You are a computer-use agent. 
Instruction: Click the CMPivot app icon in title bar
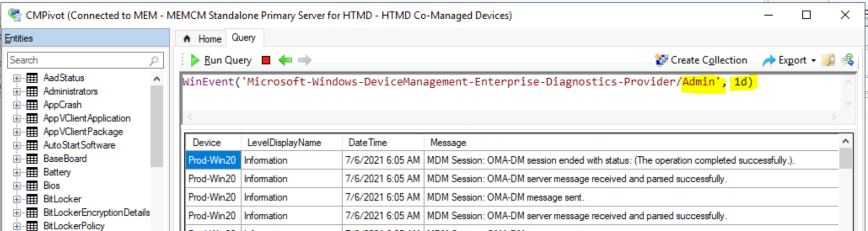[14, 15]
